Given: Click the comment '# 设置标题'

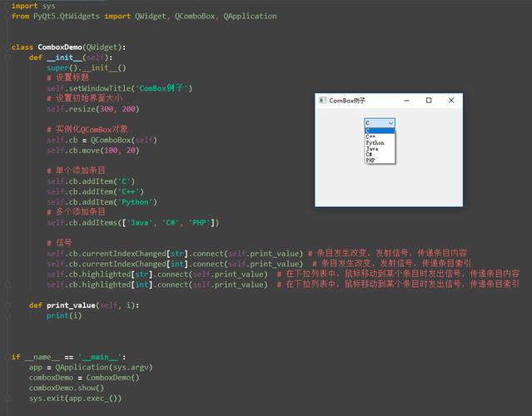Looking at the screenshot, I should [x=68, y=77].
